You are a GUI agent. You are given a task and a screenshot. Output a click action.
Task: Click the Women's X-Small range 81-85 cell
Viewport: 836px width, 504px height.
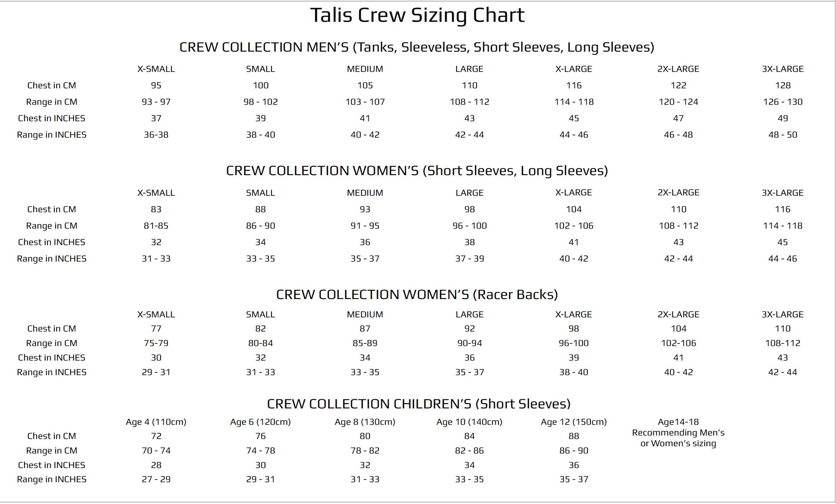156,226
